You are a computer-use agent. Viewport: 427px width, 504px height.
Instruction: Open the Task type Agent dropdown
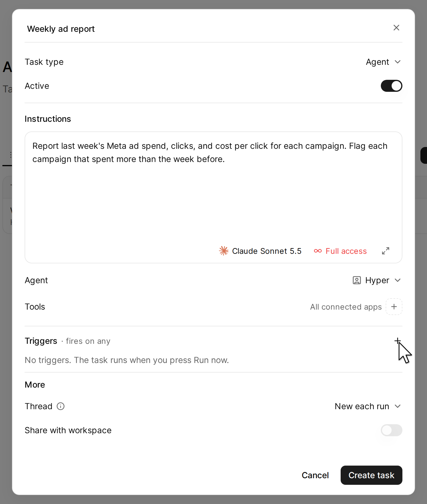pos(383,62)
